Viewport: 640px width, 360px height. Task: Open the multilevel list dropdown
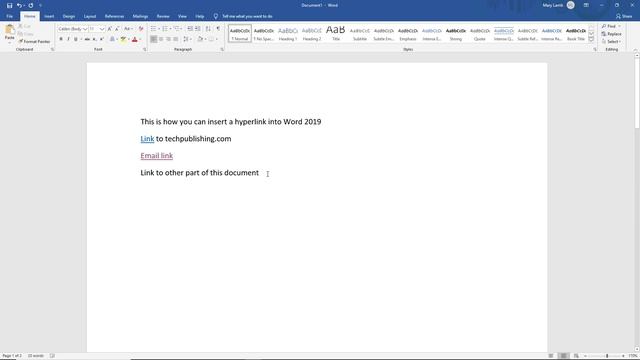tap(182, 29)
